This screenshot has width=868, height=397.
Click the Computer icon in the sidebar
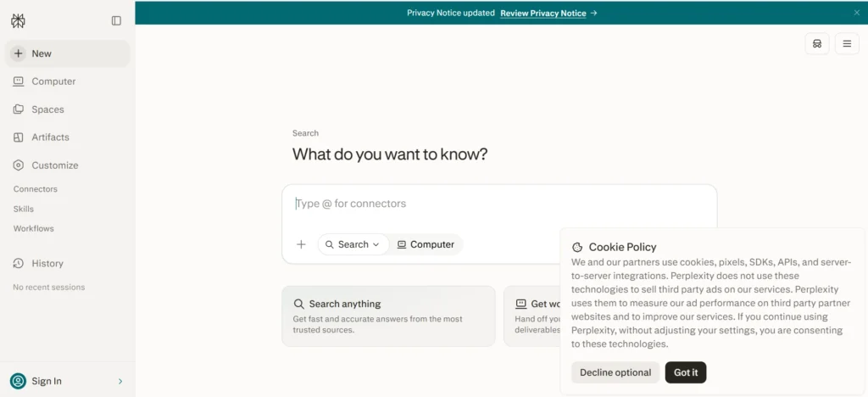[19, 81]
